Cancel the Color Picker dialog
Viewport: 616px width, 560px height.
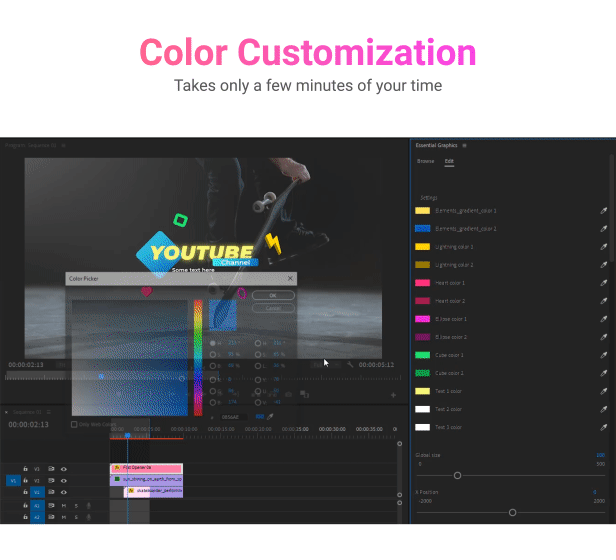click(273, 309)
